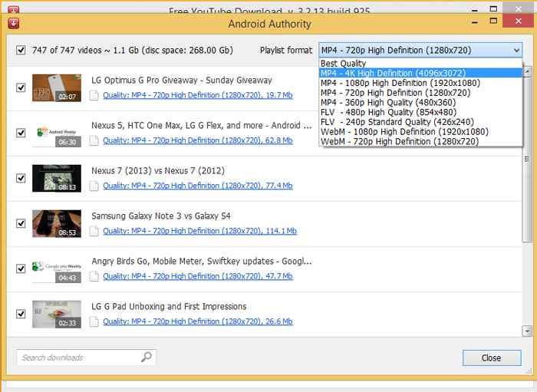Select WebM - 1080p High Definition (1920x1080)
The image size is (537, 392).
coord(420,131)
